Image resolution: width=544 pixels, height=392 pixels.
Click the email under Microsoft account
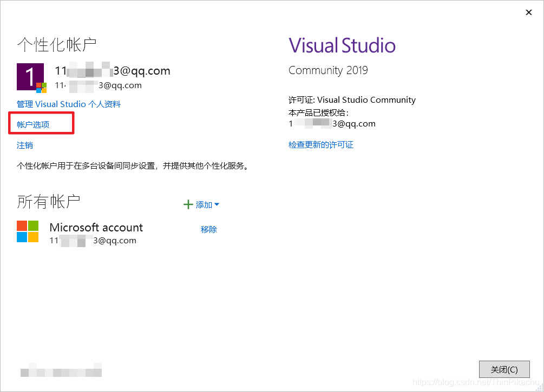pos(93,241)
